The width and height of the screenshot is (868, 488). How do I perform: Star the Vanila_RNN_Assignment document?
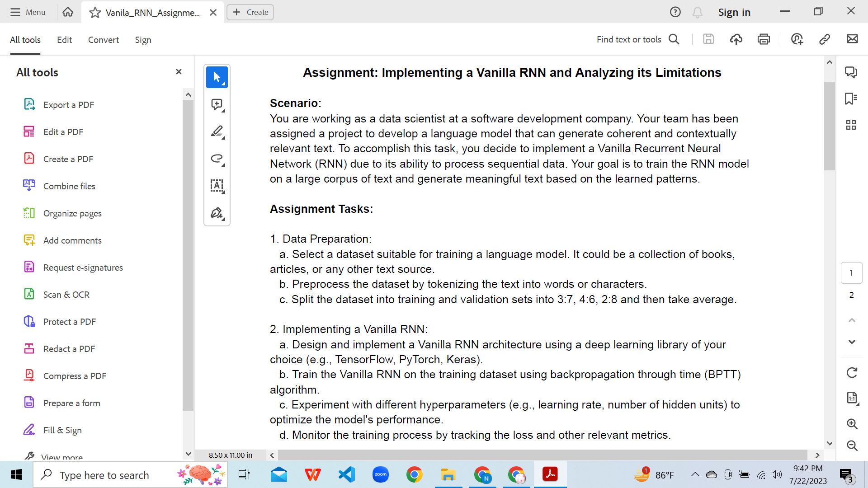(x=95, y=13)
